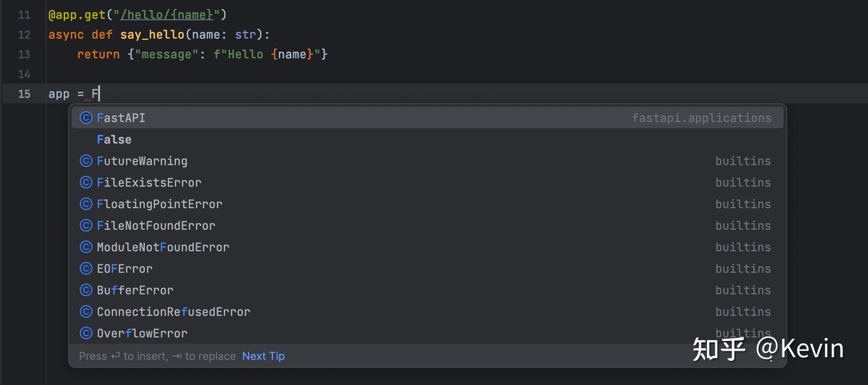
Task: Click the class icon next to ConnectionRefusedError
Action: [86, 311]
